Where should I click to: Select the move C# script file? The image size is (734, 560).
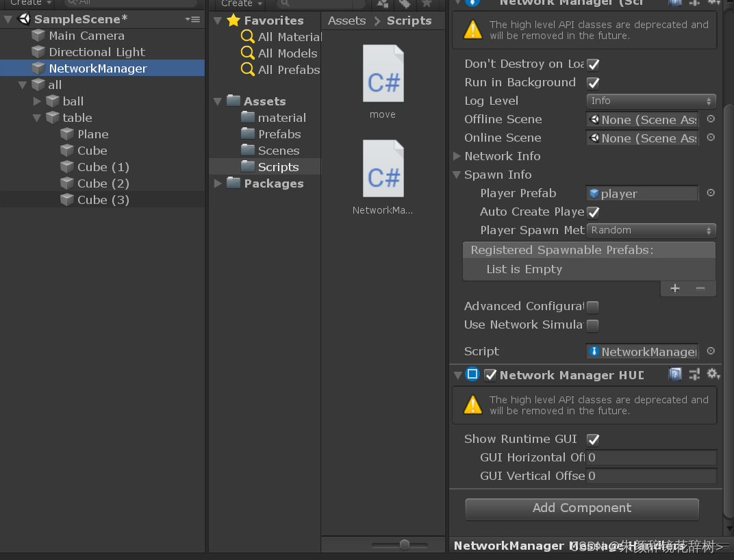[x=383, y=82]
